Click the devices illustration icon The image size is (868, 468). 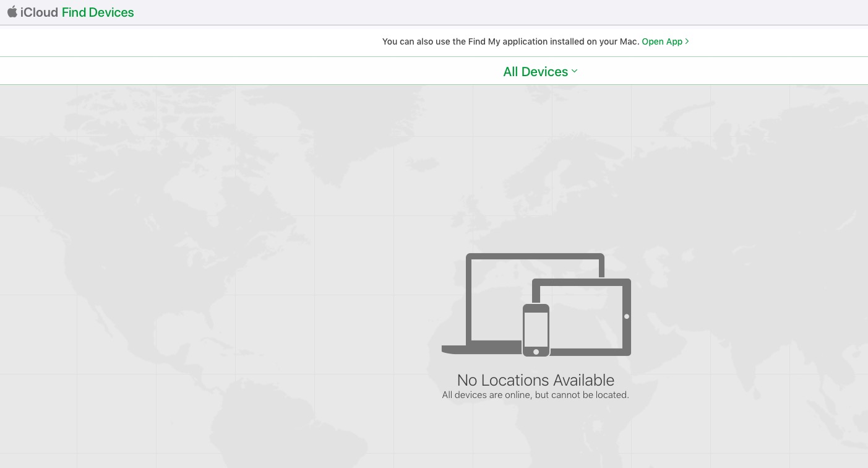click(x=536, y=305)
